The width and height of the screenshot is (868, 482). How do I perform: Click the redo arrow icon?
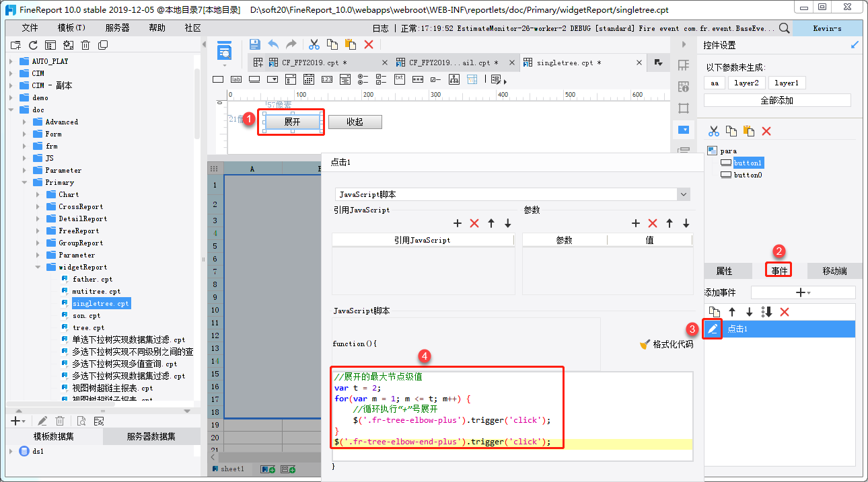click(291, 44)
